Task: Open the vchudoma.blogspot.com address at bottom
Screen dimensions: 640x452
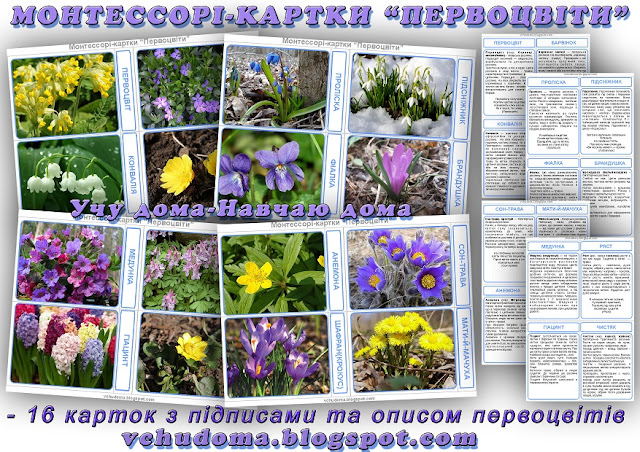Action: pos(300,439)
